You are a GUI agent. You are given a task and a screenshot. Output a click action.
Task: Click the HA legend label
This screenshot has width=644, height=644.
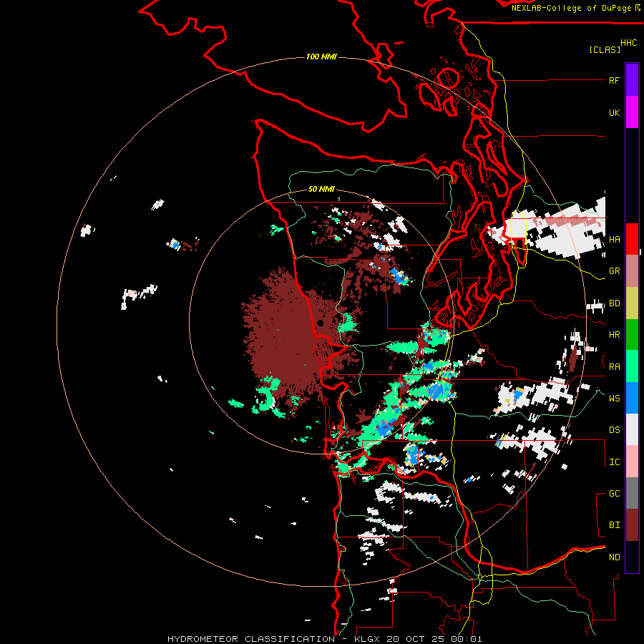pyautogui.click(x=614, y=240)
